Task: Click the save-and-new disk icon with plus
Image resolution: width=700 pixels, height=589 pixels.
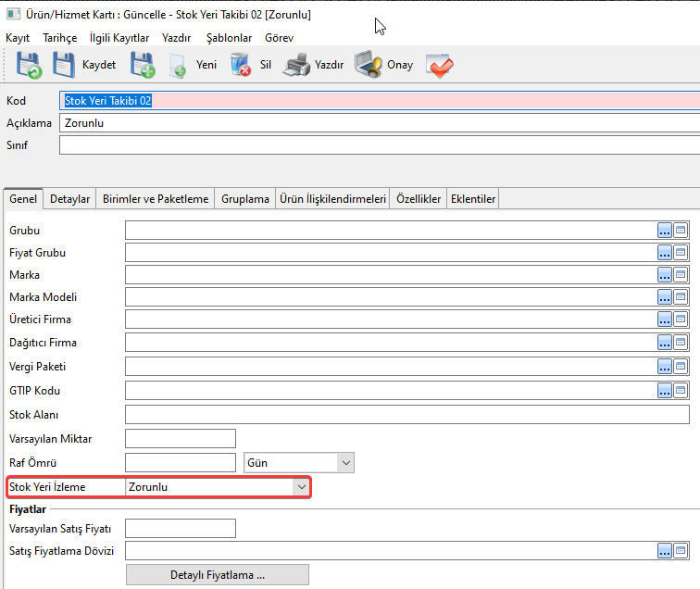Action: 142,65
